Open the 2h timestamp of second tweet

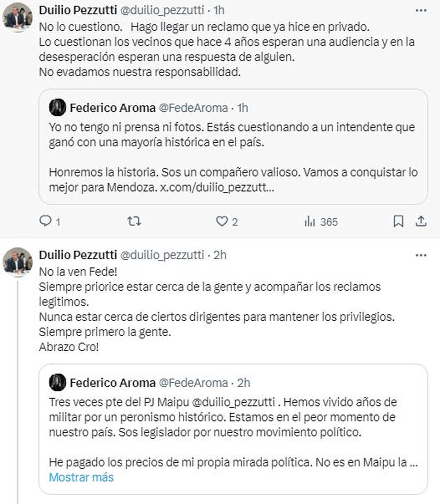tap(220, 255)
